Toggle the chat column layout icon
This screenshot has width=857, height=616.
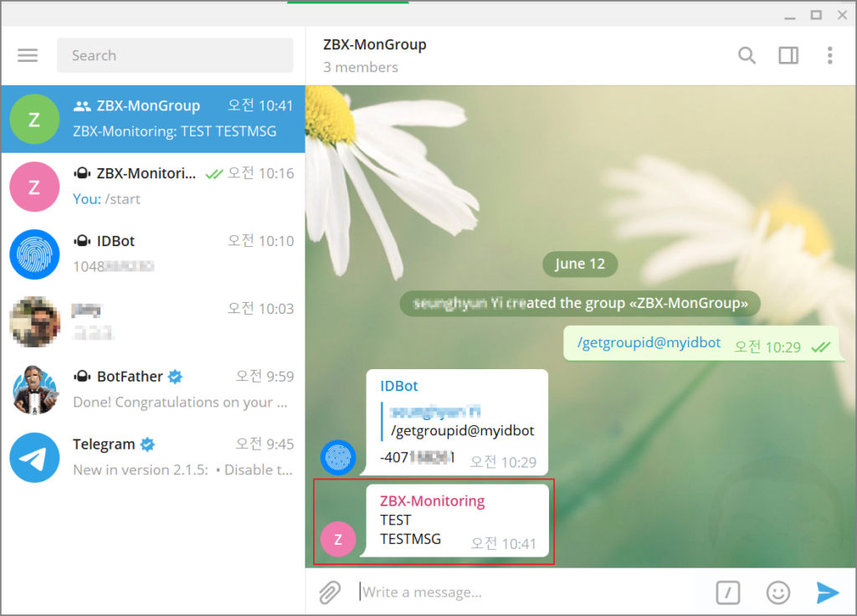788,55
